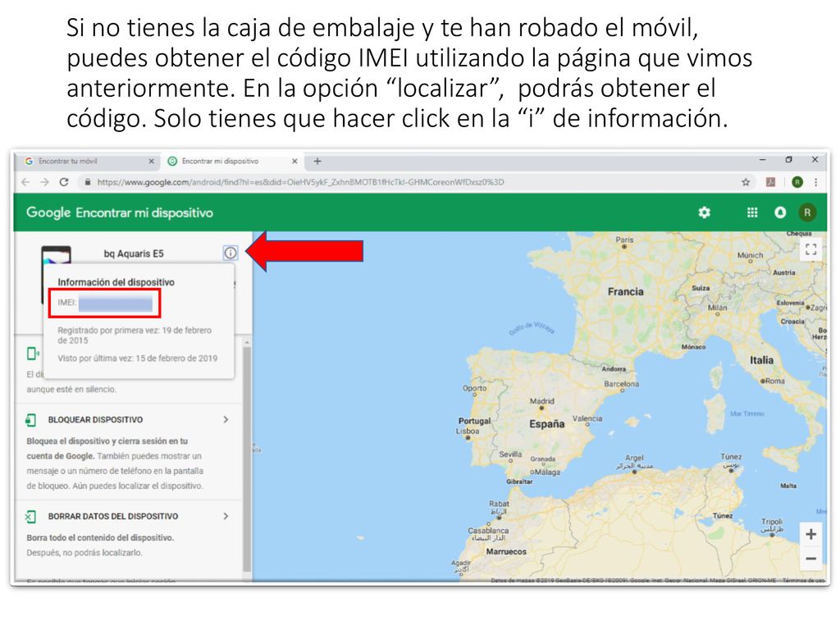This screenshot has width=840, height=630.
Task: Open the settings gear in green header
Action: point(705,212)
